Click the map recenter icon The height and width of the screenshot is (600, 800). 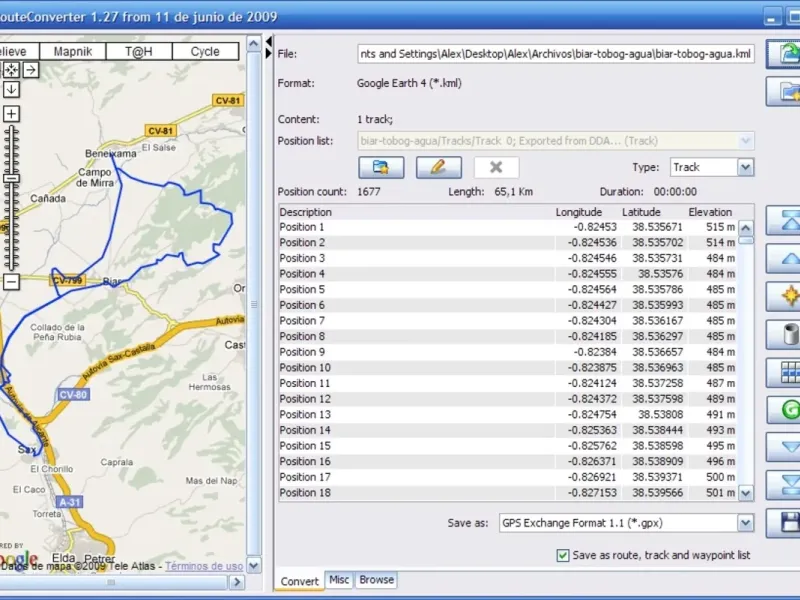[x=11, y=69]
